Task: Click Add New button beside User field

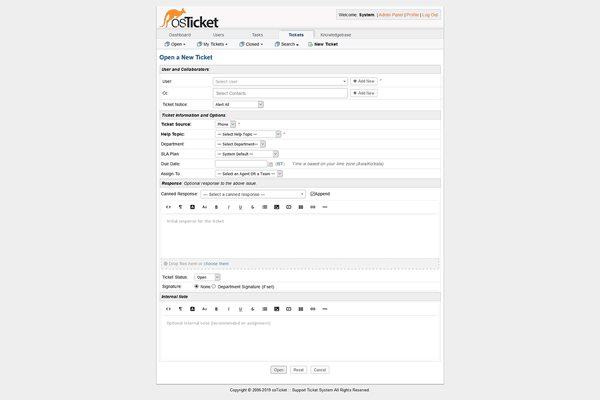Action: 363,81
